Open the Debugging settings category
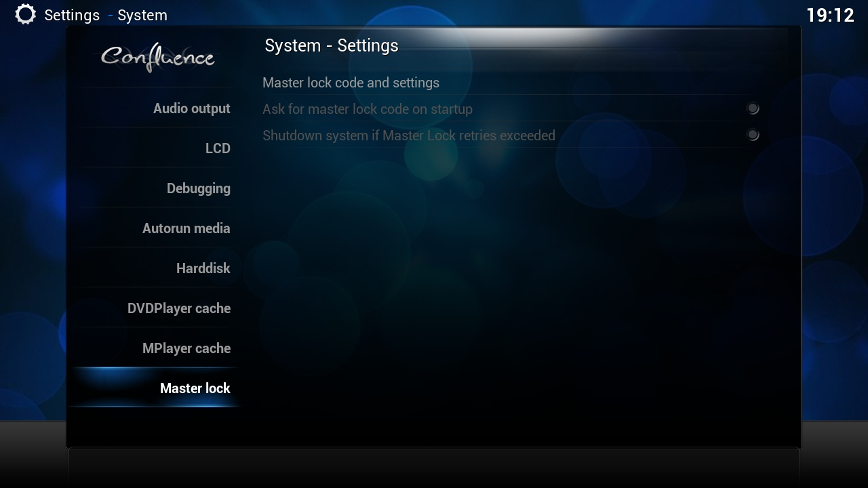 tap(155, 188)
